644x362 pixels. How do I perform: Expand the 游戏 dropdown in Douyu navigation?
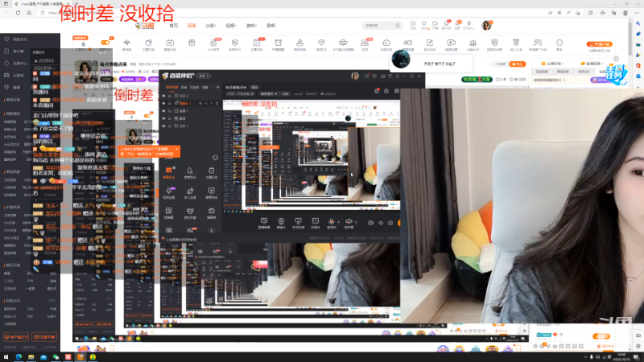click(251, 26)
